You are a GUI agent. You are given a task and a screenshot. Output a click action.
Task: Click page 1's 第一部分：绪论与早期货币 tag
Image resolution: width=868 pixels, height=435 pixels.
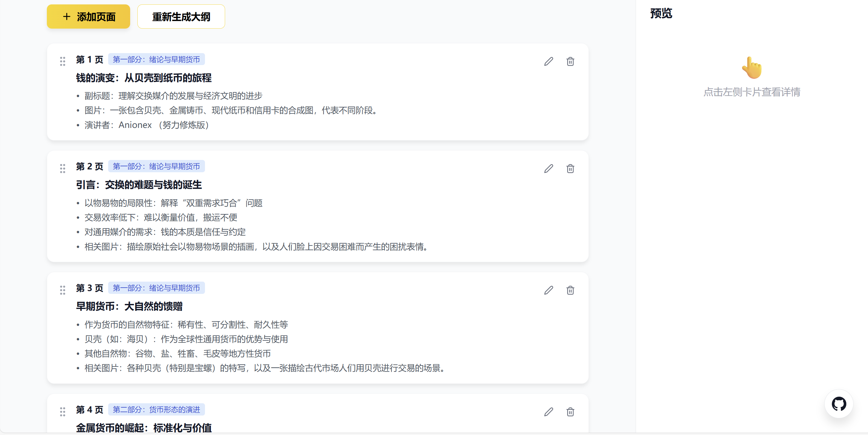(156, 59)
